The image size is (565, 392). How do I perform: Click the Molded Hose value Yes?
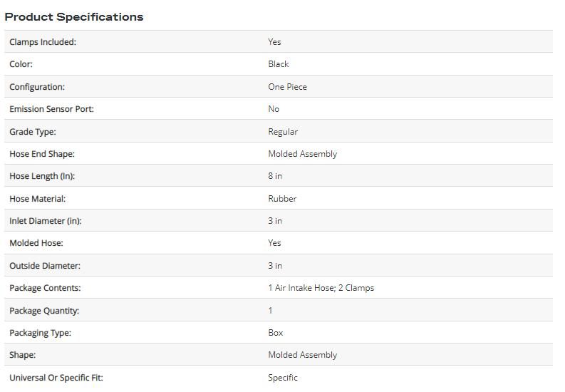[274, 243]
